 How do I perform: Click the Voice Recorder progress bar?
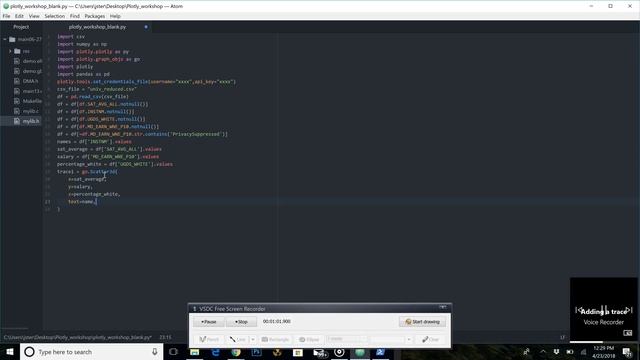603,342
